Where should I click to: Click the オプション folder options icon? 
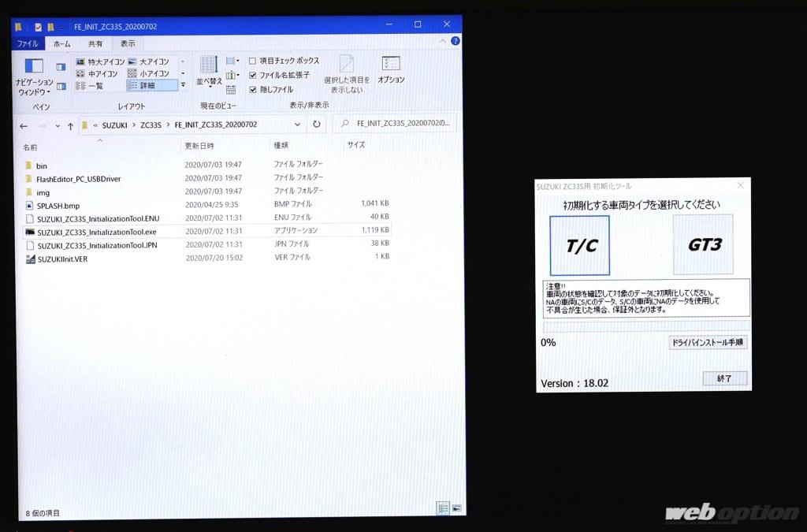pos(390,69)
